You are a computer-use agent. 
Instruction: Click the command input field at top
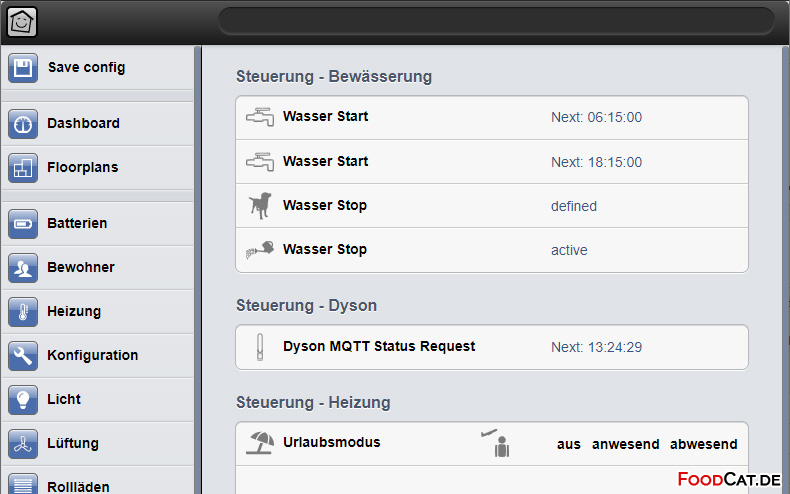click(x=496, y=21)
